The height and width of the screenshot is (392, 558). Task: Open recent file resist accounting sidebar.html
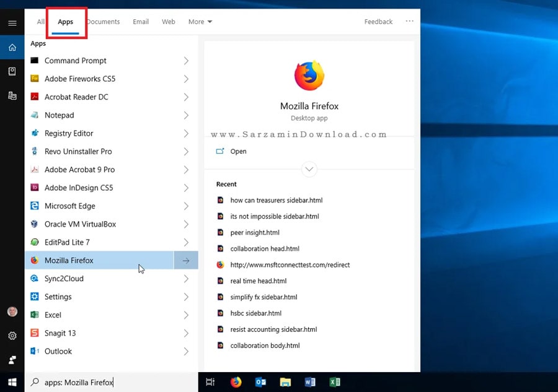tap(273, 329)
